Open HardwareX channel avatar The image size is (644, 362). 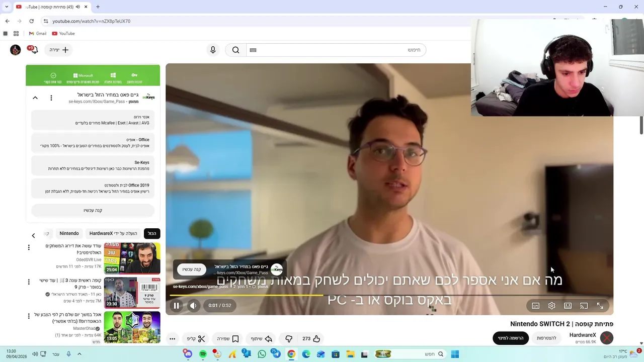[607, 338]
